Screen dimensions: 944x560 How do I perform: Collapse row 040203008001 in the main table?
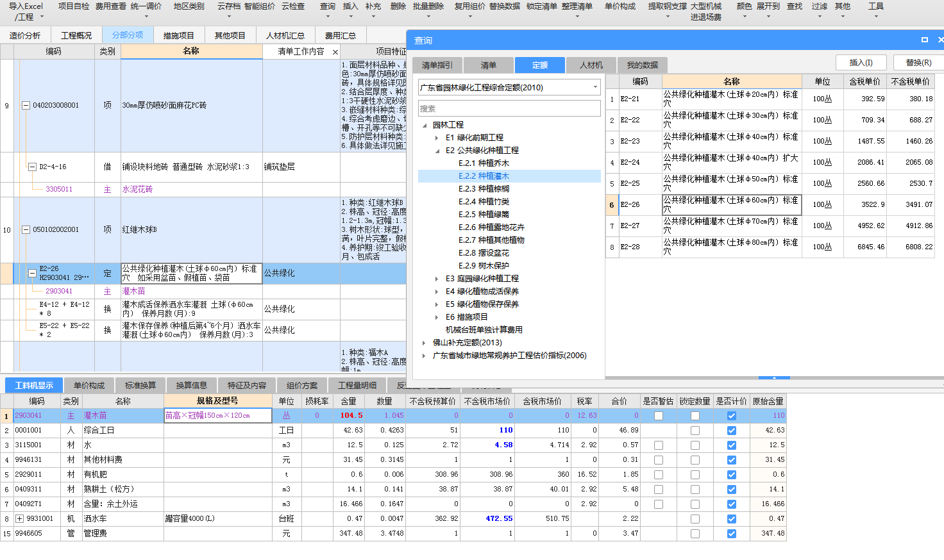[26, 106]
